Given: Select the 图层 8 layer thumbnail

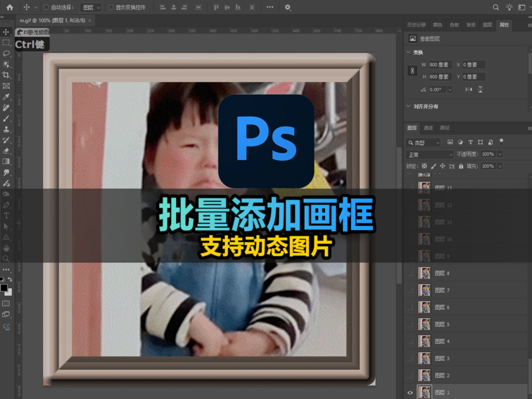Looking at the screenshot, I should pos(424,273).
